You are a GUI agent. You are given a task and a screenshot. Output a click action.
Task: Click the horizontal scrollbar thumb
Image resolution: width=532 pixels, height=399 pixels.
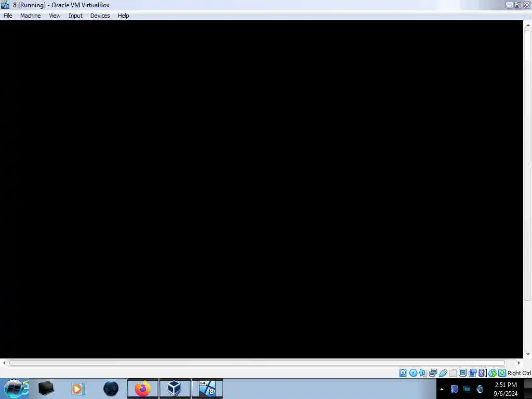tap(257, 363)
